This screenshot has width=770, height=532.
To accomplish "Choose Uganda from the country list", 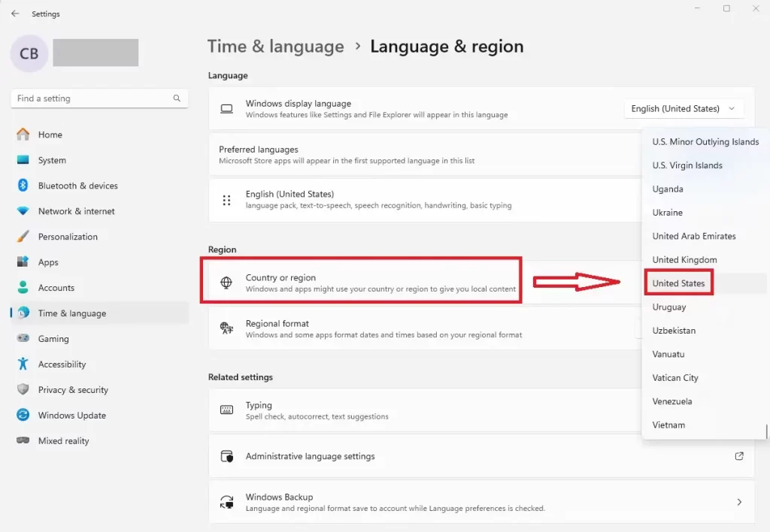I will coord(668,189).
